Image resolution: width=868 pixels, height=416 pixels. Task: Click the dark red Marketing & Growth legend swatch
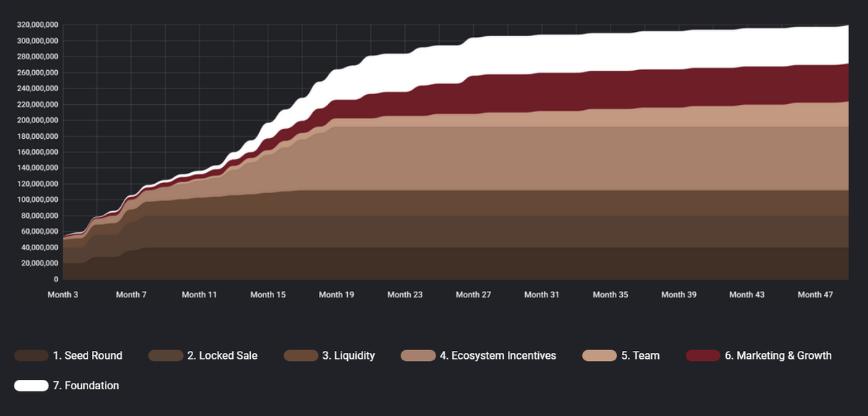coord(702,356)
